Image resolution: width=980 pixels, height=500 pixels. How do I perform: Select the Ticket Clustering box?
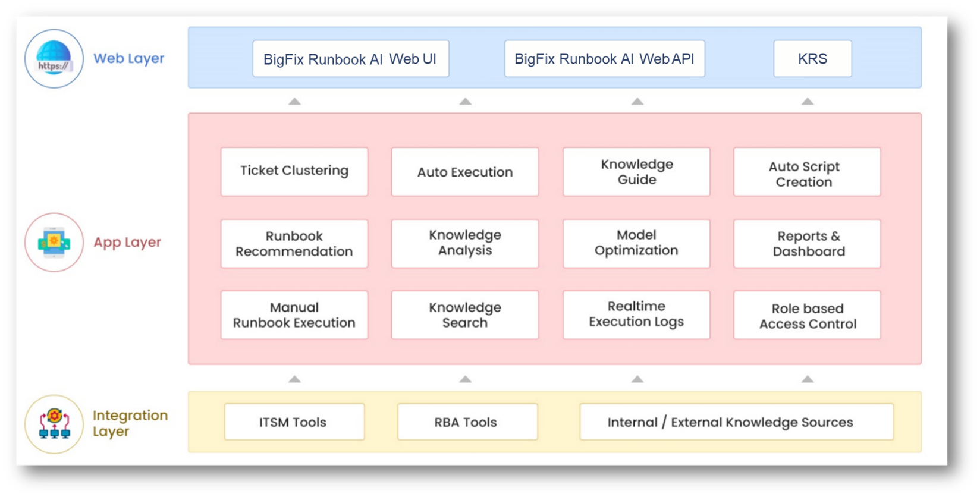click(x=294, y=171)
